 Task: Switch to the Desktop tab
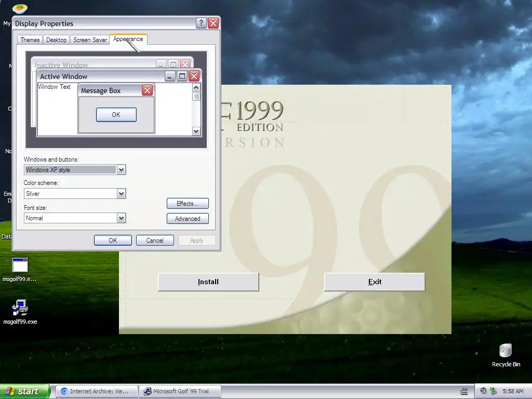[x=56, y=40]
